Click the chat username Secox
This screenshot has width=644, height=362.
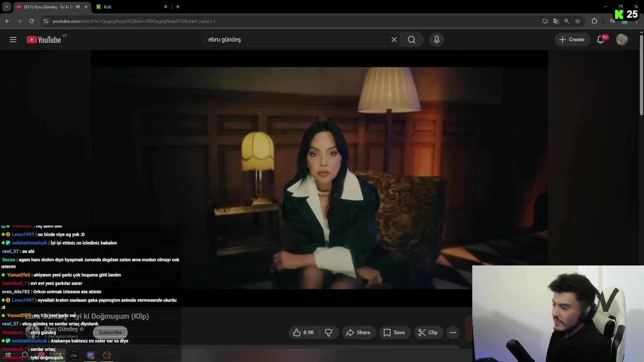pyautogui.click(x=9, y=260)
